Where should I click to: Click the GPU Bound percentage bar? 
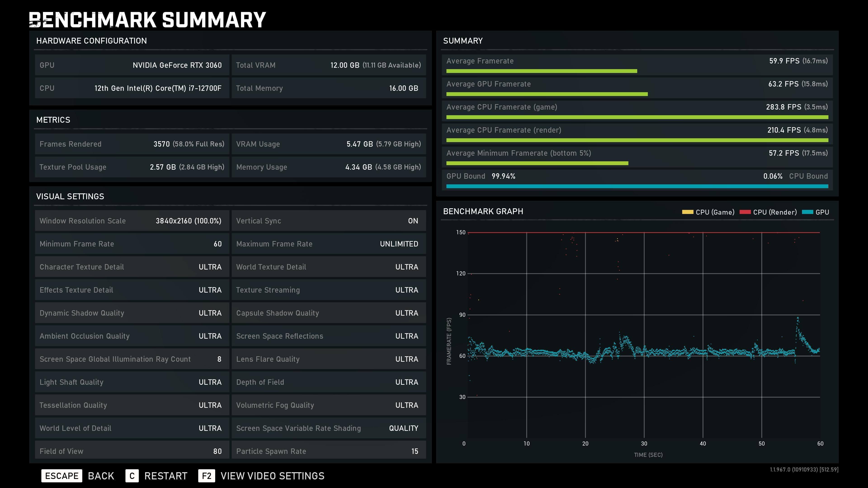[x=637, y=186]
